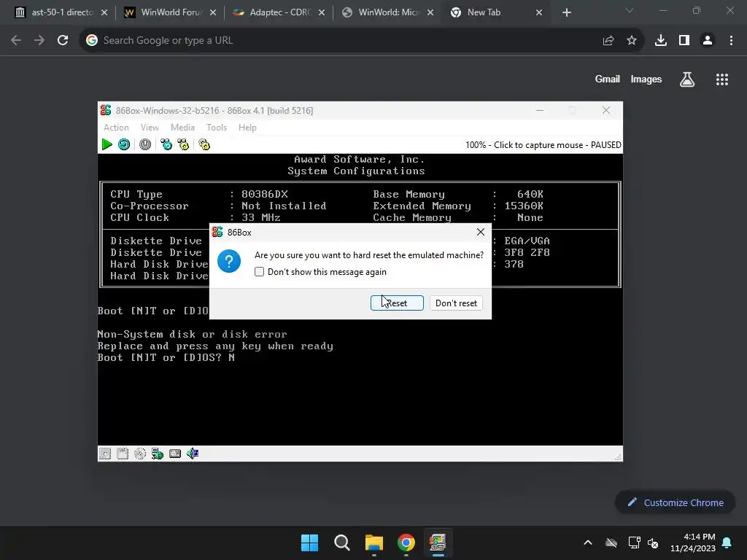747x560 pixels.
Task: Click Customize Chrome button
Action: (675, 502)
